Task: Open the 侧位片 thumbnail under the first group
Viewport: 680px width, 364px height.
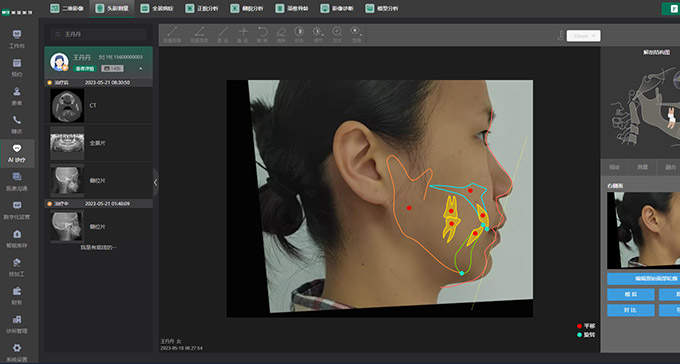Action: coord(67,180)
